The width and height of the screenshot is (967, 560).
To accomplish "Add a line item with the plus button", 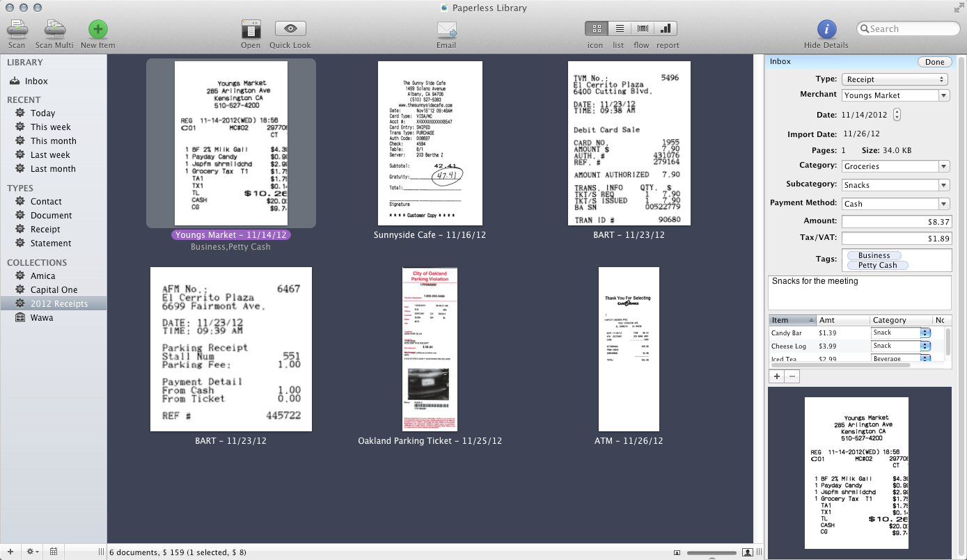I will point(776,376).
